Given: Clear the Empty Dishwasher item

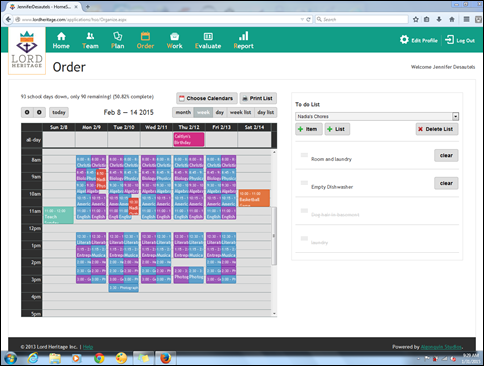Looking at the screenshot, I should pyautogui.click(x=446, y=183).
